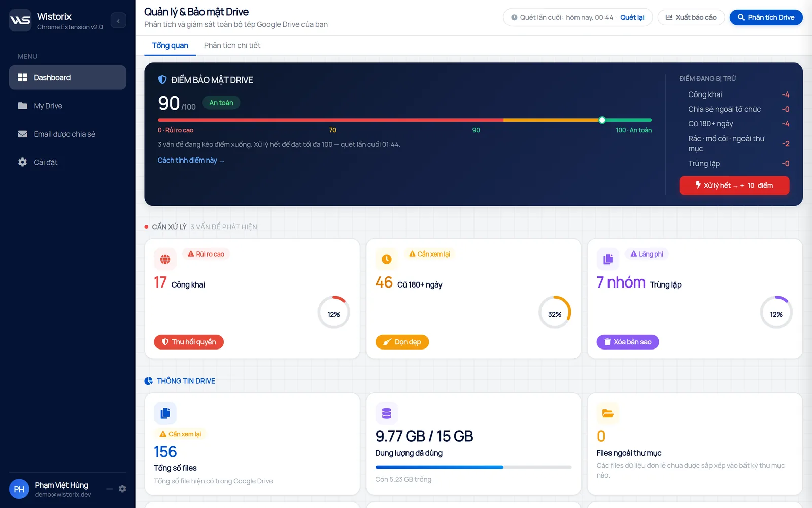The height and width of the screenshot is (508, 812).
Task: Click the storage usage progress bar
Action: (x=473, y=467)
